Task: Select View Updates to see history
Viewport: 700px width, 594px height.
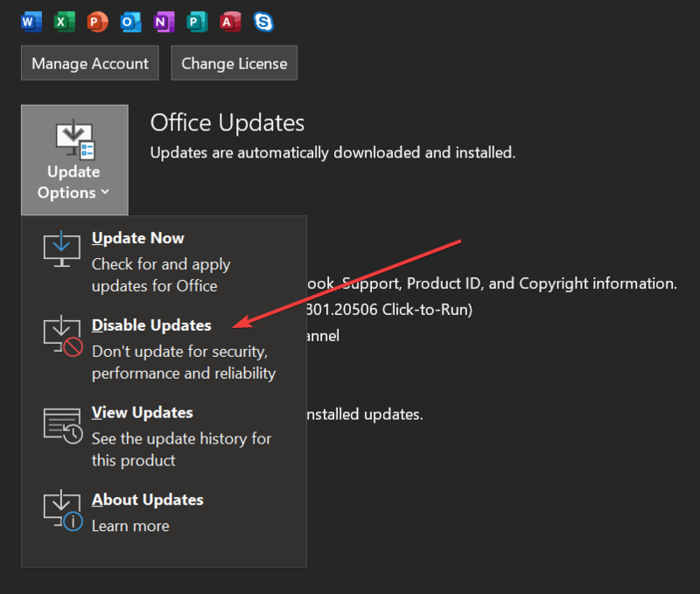Action: click(x=142, y=412)
